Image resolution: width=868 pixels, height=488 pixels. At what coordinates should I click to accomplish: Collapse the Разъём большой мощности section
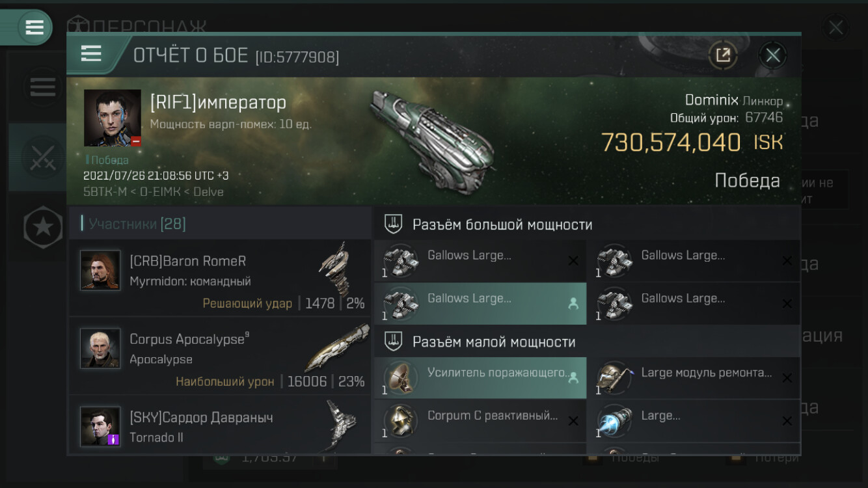click(587, 224)
